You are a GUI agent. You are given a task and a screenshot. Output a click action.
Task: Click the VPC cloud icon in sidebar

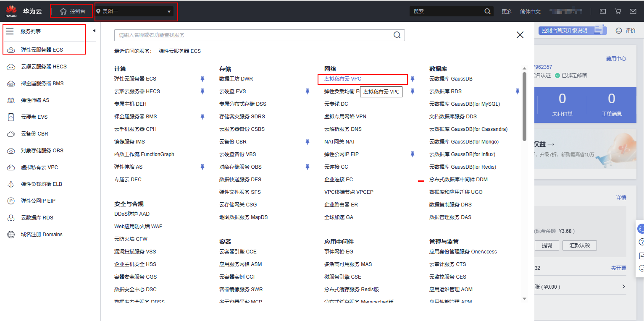coord(11,167)
